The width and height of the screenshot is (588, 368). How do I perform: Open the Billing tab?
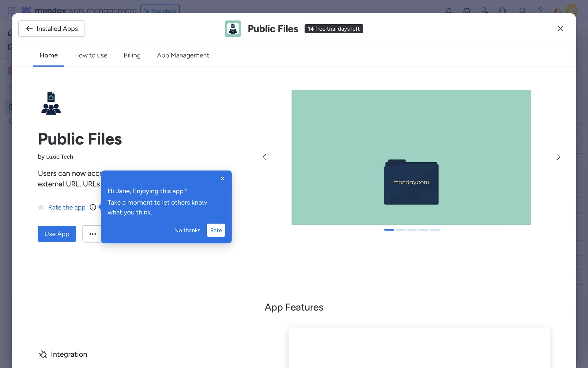tap(132, 55)
